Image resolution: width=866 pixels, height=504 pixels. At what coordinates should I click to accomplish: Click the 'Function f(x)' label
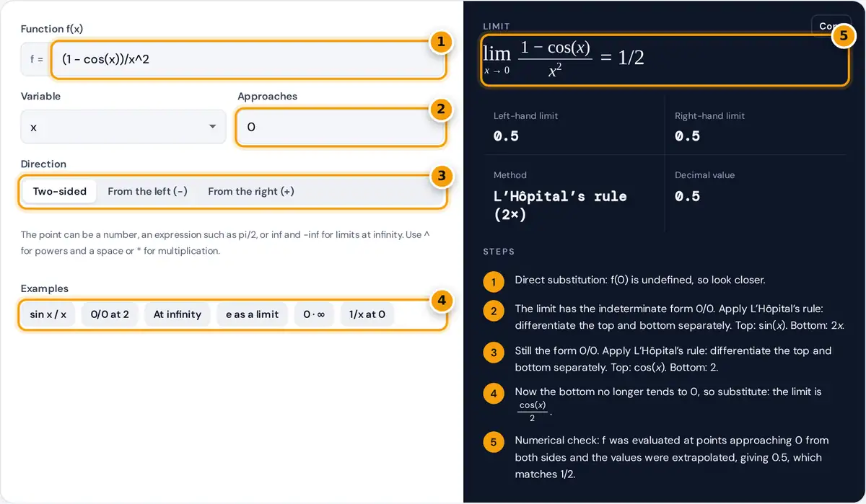pos(53,29)
